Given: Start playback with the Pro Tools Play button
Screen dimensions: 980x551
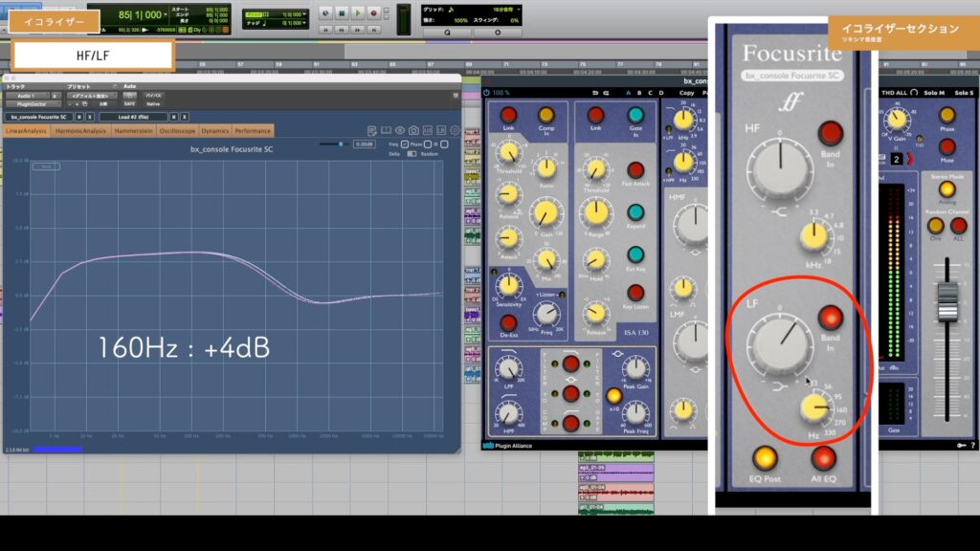Looking at the screenshot, I should click(x=358, y=13).
